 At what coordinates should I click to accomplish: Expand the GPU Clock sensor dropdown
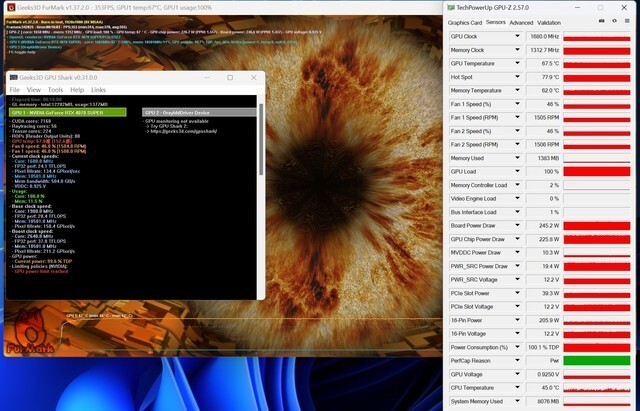[x=517, y=36]
